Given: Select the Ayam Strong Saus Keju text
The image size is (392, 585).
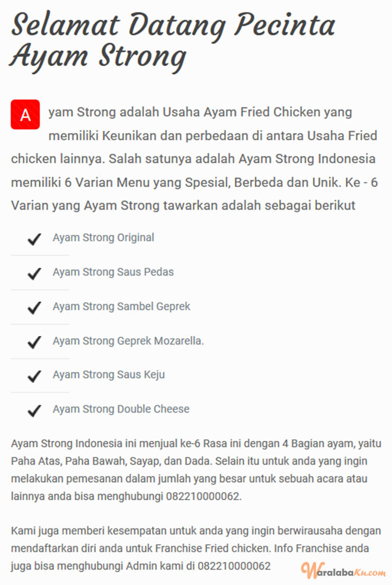Looking at the screenshot, I should (x=109, y=375).
